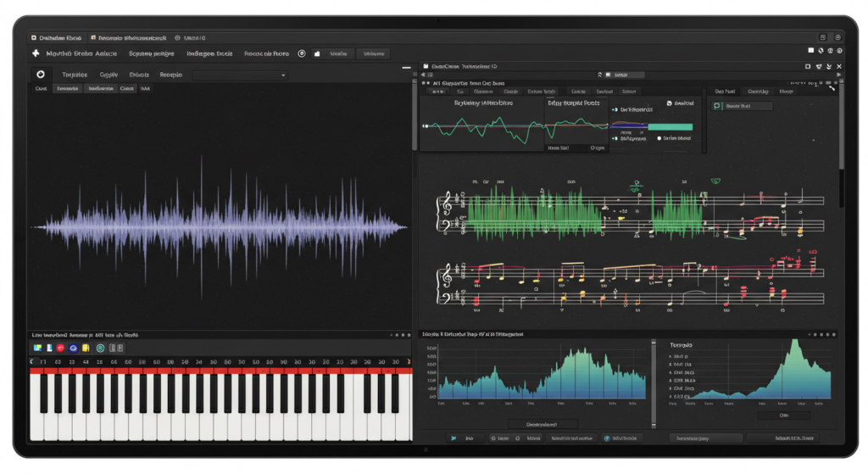Click the purple audio waveform display
Viewport: 868px width, 474px height.
tap(220, 226)
